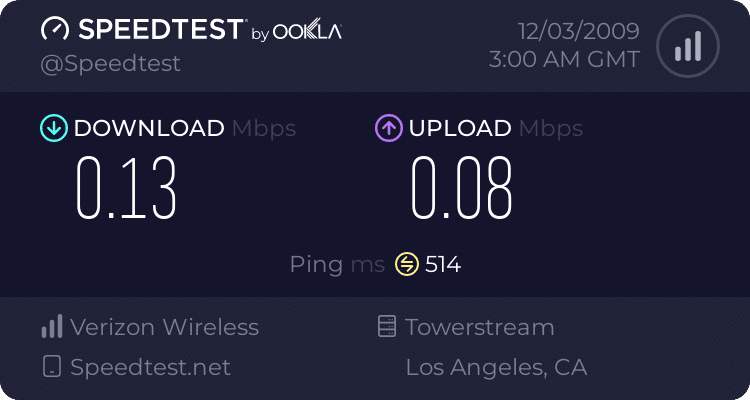The width and height of the screenshot is (750, 400).
Task: Click the cyan download arrow icon
Action: pos(54,128)
